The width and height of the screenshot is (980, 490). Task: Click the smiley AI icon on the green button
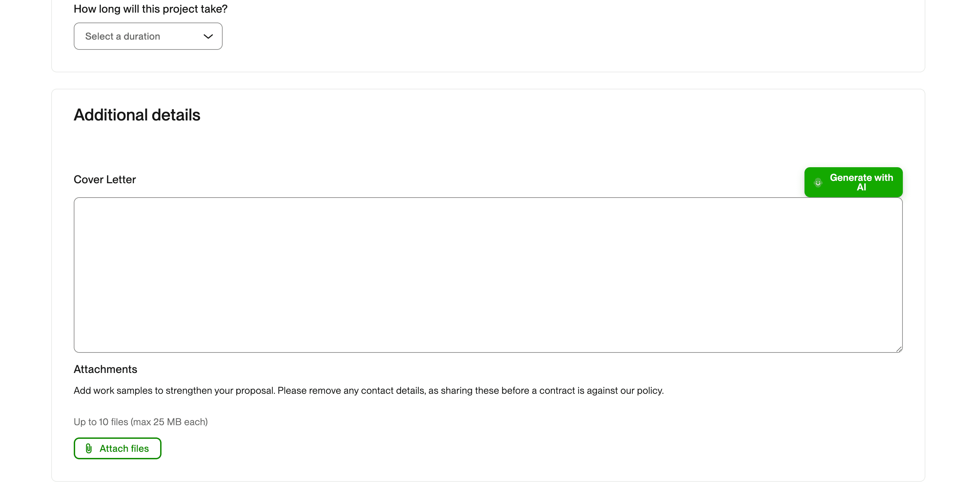[x=818, y=183]
